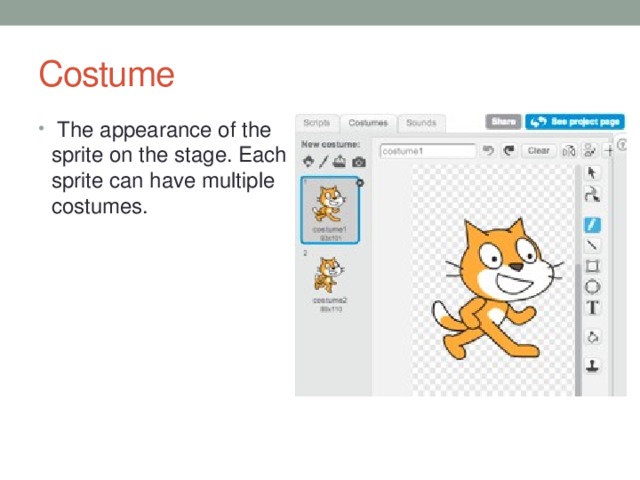Select the Rectangle tool
This screenshot has width=640, height=480.
pos(592,266)
